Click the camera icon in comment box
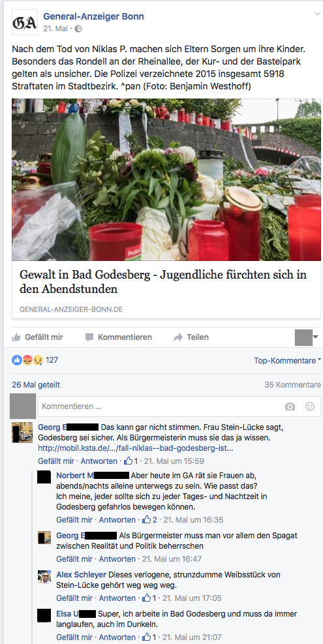This screenshot has width=323, height=644. point(290,406)
